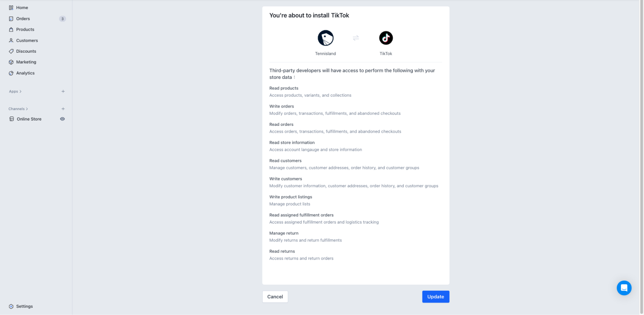This screenshot has height=315, width=644.
Task: Click the Marketing icon in sidebar
Action: pyautogui.click(x=11, y=62)
